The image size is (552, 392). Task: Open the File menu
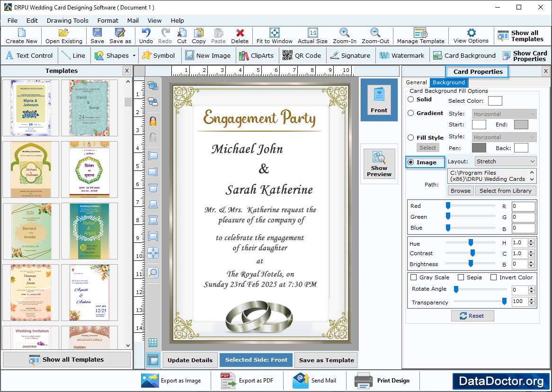coord(12,20)
